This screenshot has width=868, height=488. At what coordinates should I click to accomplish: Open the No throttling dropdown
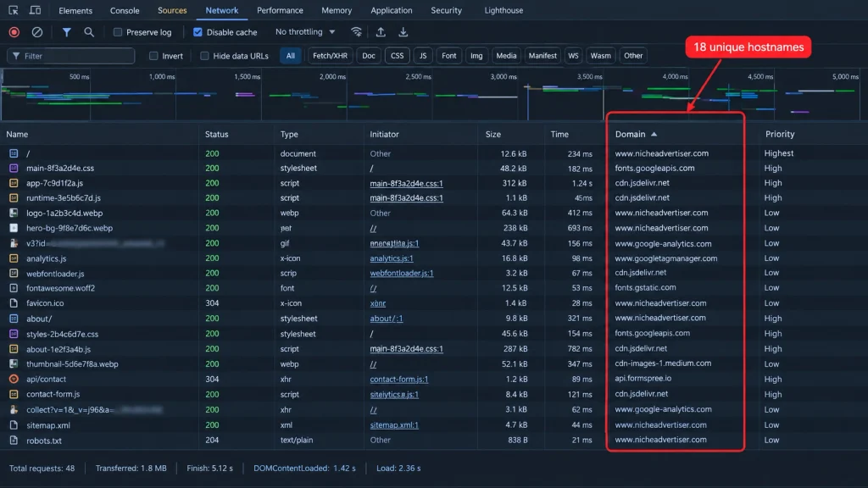click(305, 32)
